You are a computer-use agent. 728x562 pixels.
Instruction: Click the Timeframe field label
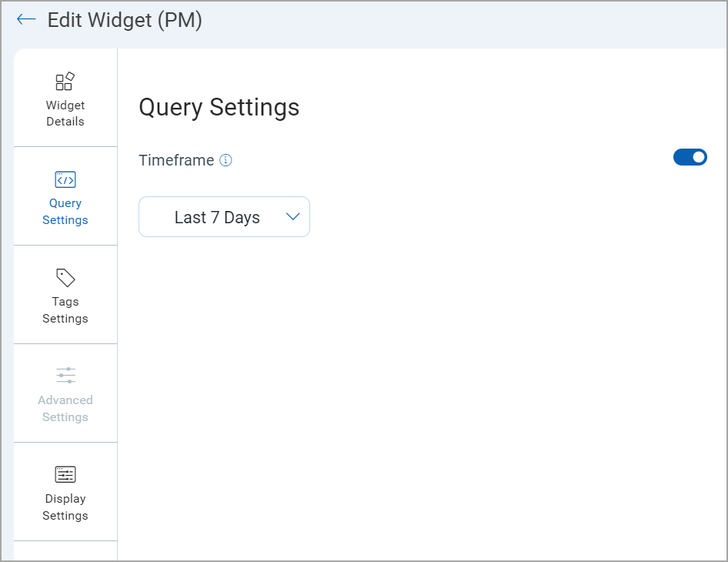pyautogui.click(x=176, y=160)
